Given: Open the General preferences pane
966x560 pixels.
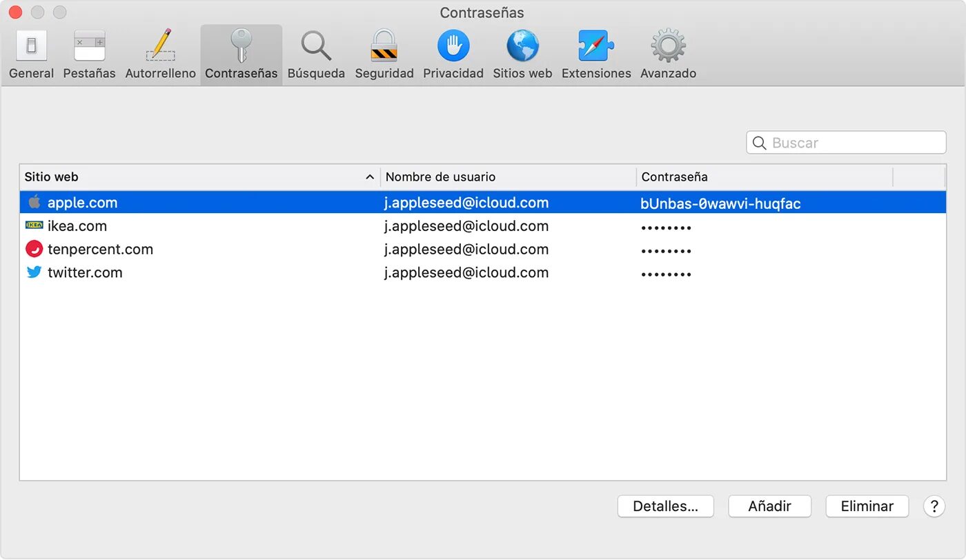Looking at the screenshot, I should (31, 55).
